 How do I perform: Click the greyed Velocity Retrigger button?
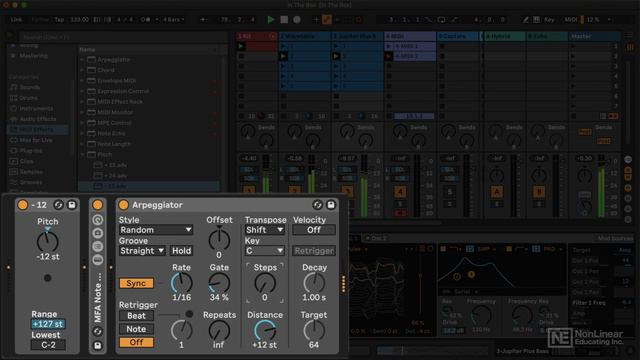click(x=313, y=251)
